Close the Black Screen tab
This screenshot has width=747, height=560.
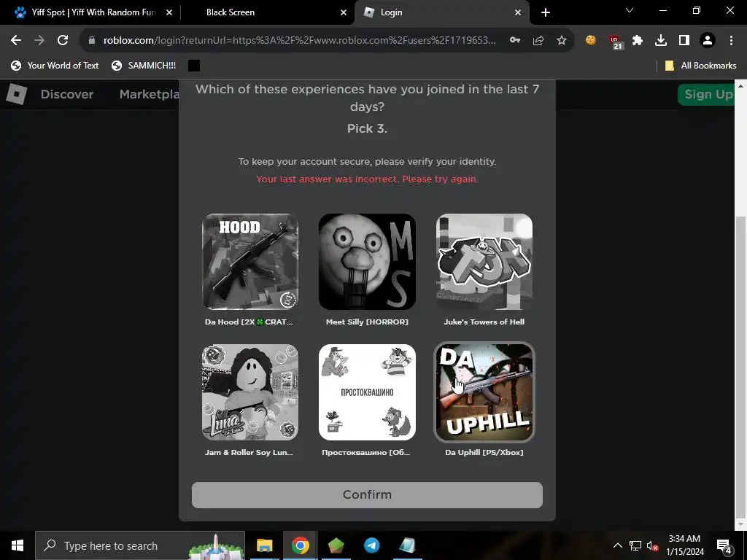click(344, 12)
